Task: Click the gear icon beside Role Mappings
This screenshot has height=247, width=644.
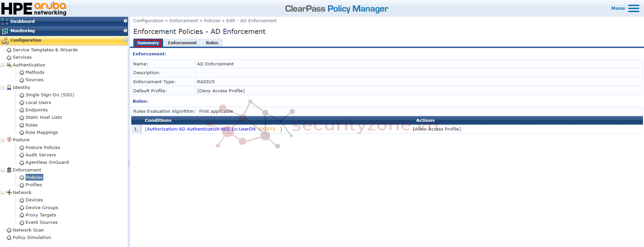Action: coord(22,133)
